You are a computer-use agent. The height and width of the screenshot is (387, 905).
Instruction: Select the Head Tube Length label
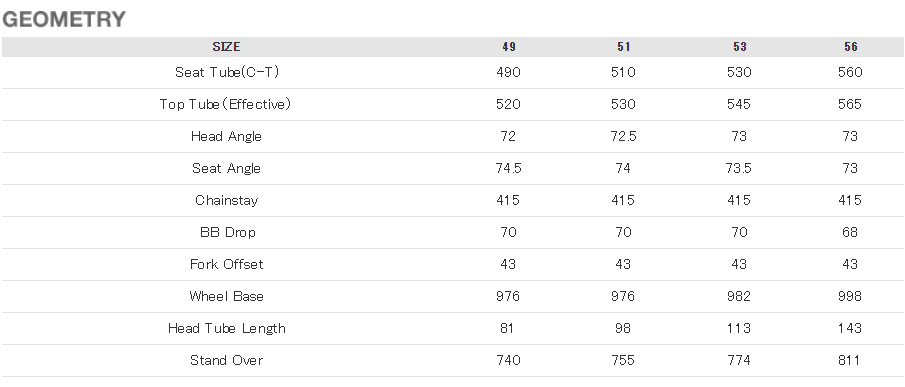point(226,328)
